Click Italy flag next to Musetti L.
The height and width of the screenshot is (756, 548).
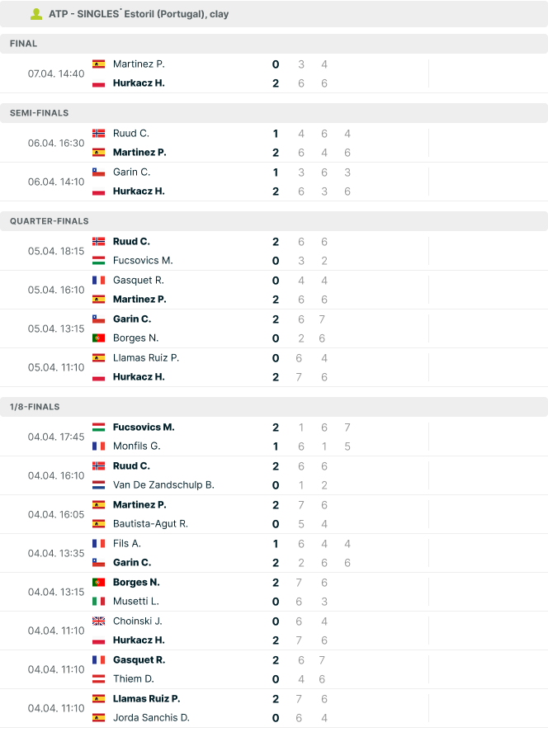click(99, 601)
